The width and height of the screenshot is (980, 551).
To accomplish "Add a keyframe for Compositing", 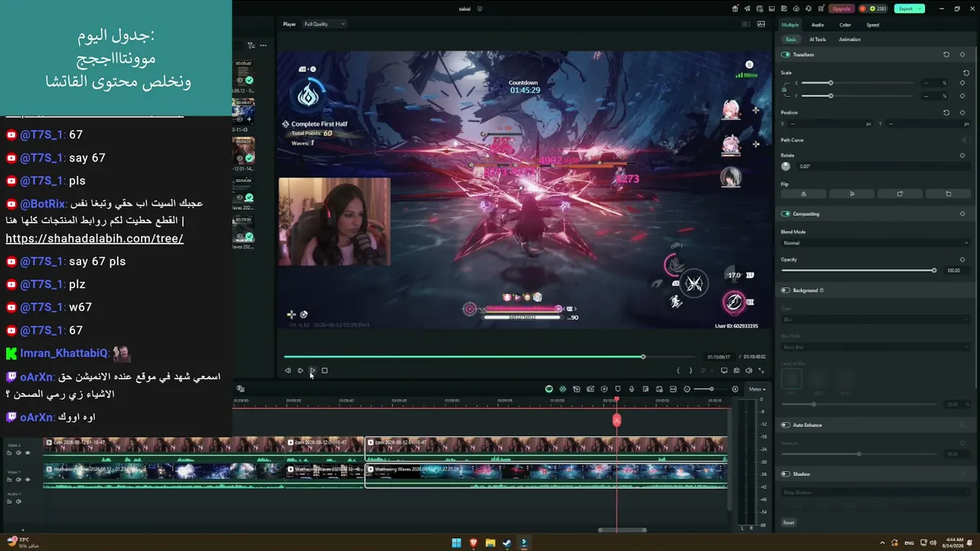I will coord(962,214).
